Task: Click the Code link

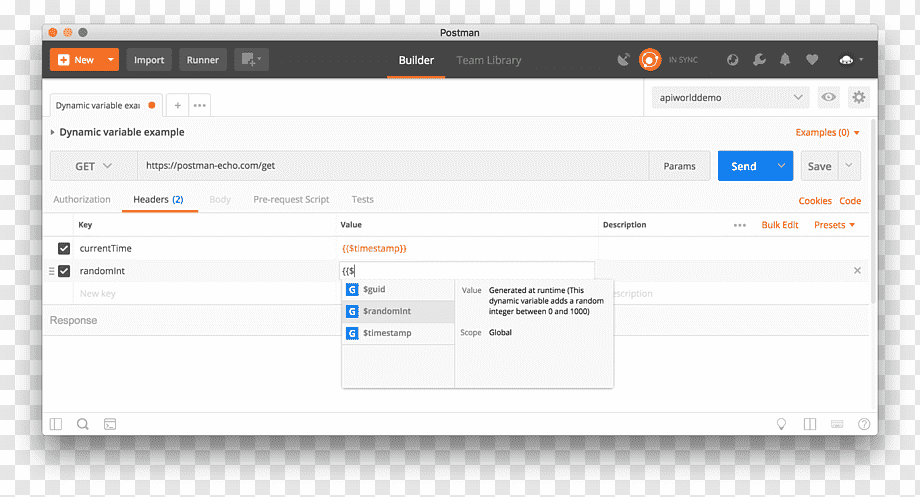Action: point(850,201)
